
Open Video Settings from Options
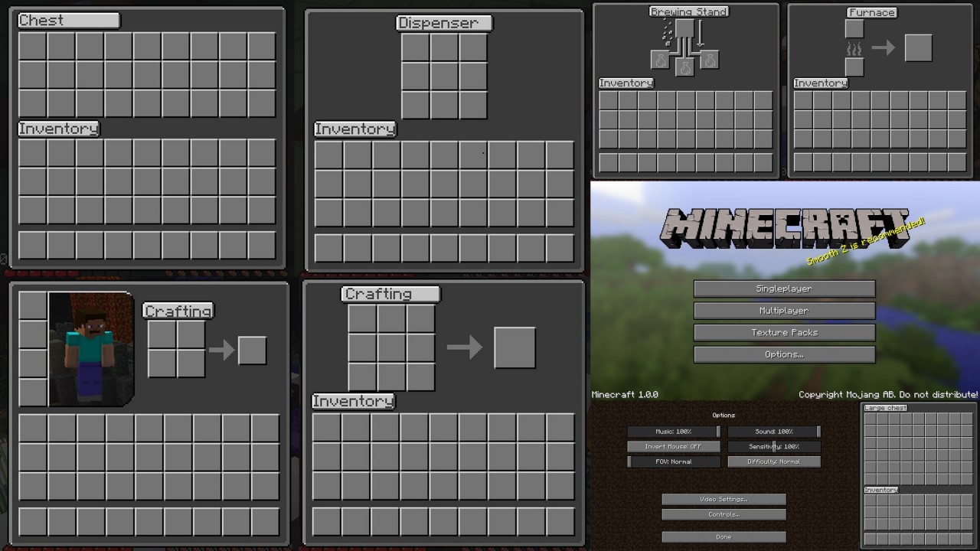723,498
